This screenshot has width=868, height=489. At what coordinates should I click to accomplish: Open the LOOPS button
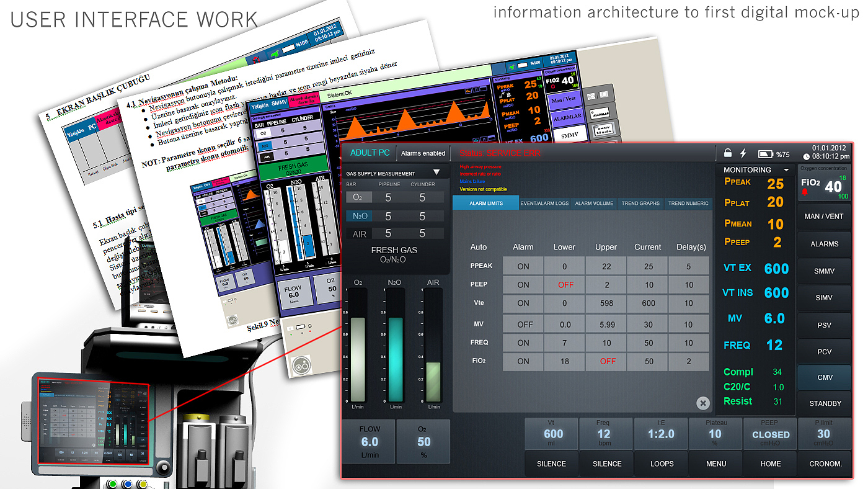[661, 464]
